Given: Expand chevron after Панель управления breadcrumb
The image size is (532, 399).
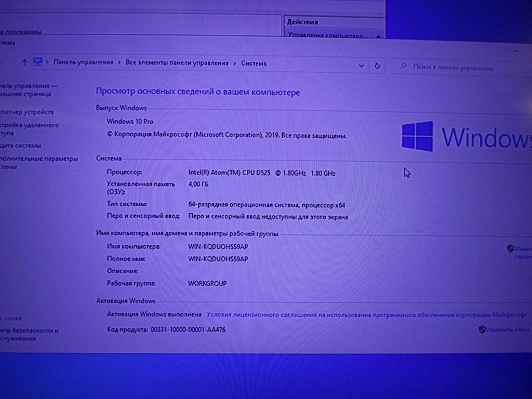Looking at the screenshot, I should [x=119, y=62].
